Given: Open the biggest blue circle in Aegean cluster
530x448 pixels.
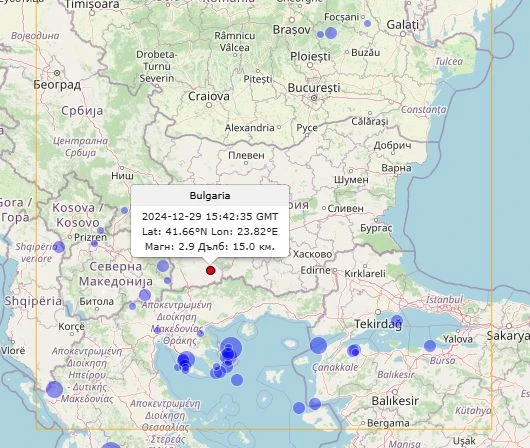Looking at the screenshot, I should point(231,348).
